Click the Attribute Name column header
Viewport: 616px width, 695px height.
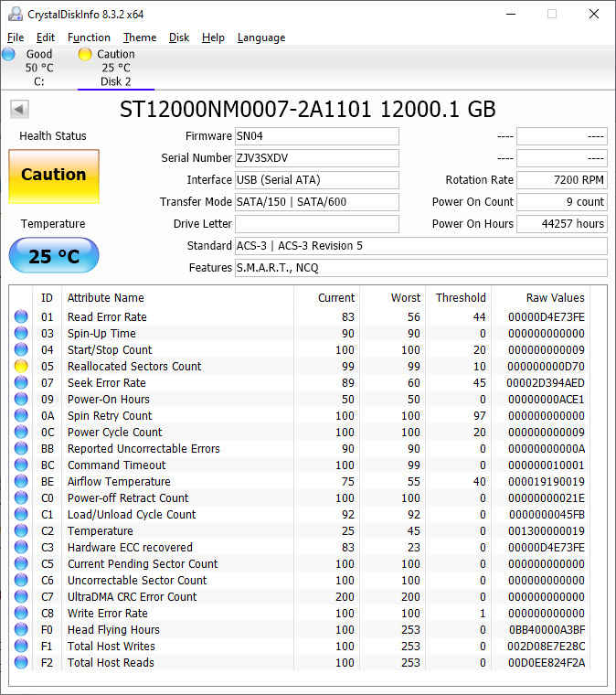click(105, 298)
